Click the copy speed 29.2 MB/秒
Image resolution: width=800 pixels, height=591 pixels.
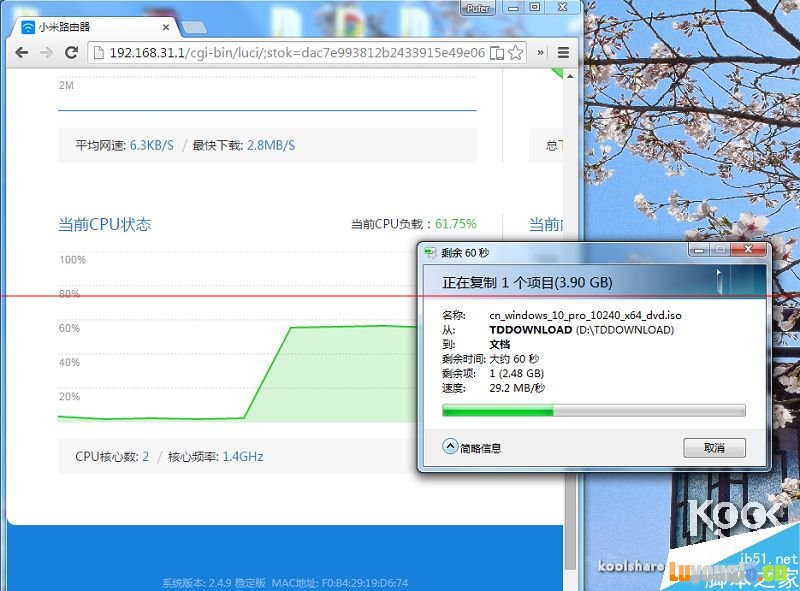517,388
